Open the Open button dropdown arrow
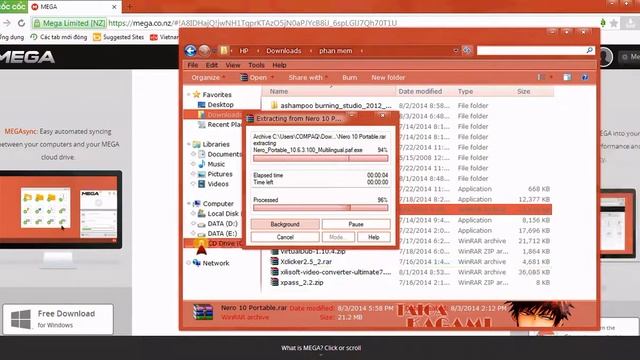Screen dimensions: 640x360 click(x=272, y=77)
